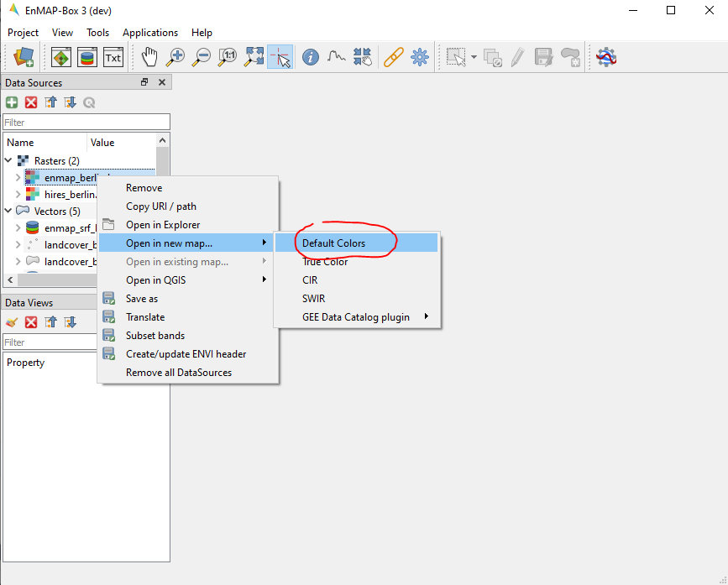Collapse the Rasters (2) group

click(8, 160)
